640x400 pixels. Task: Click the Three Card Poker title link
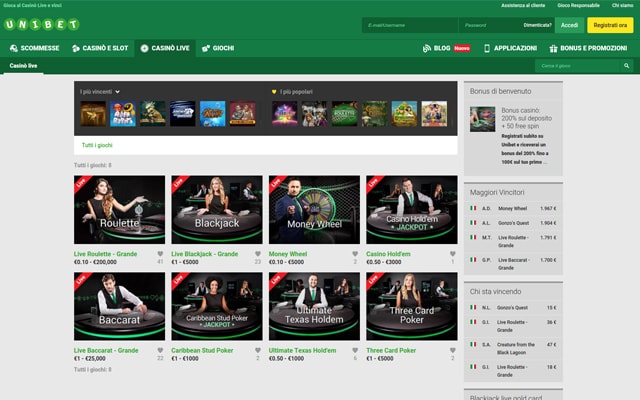click(x=391, y=350)
